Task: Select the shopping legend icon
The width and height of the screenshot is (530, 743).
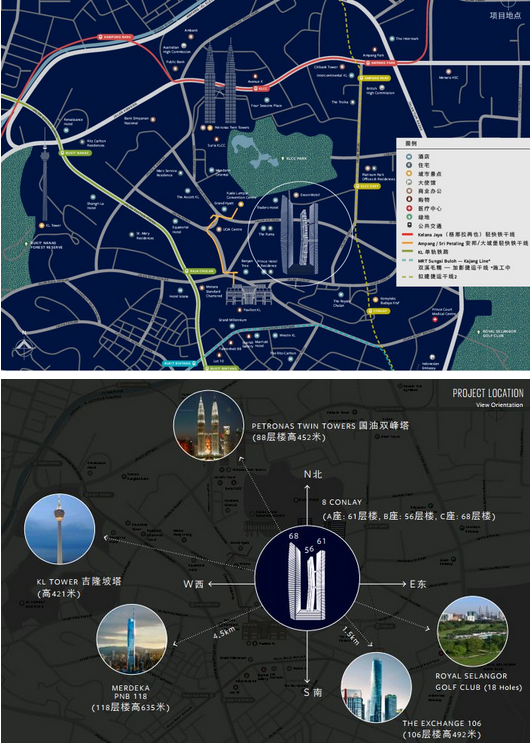Action: coord(409,199)
